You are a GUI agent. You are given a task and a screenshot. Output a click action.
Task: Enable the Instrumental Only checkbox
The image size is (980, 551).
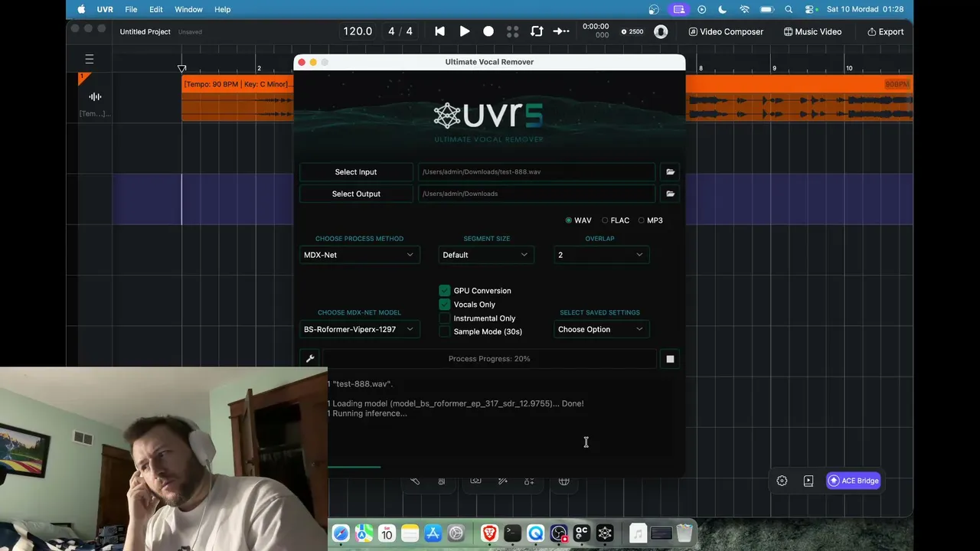[x=445, y=318]
